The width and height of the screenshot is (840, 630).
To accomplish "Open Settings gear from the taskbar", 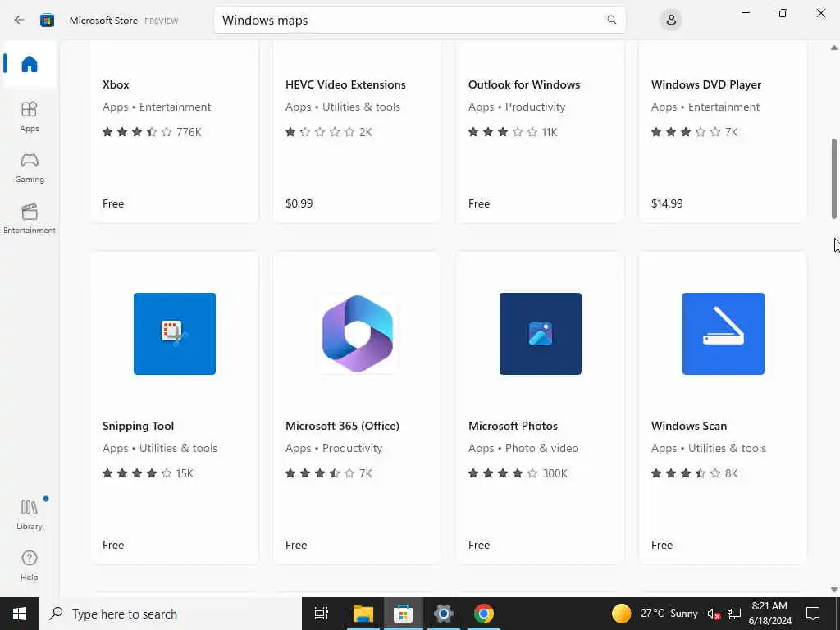I will 444,614.
